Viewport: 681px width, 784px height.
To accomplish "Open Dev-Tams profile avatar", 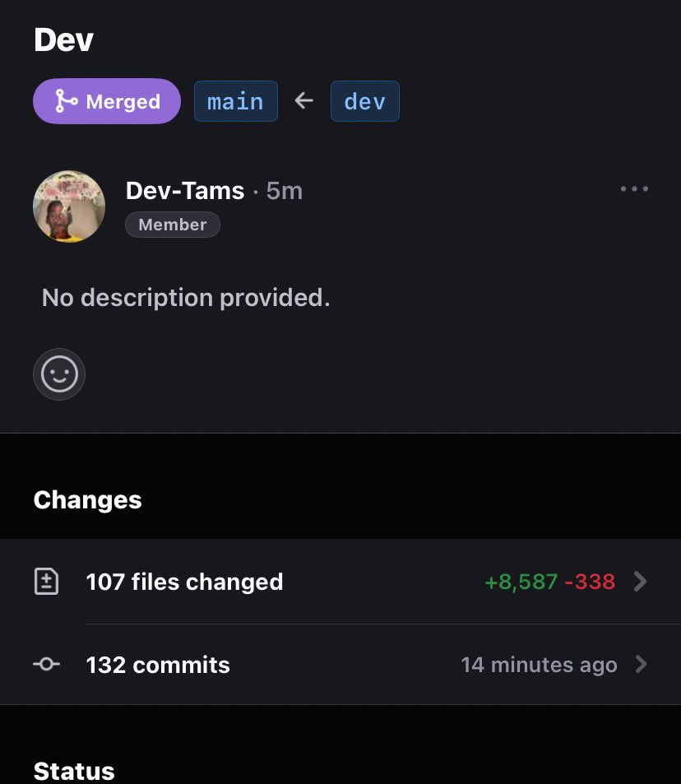I will click(x=69, y=206).
